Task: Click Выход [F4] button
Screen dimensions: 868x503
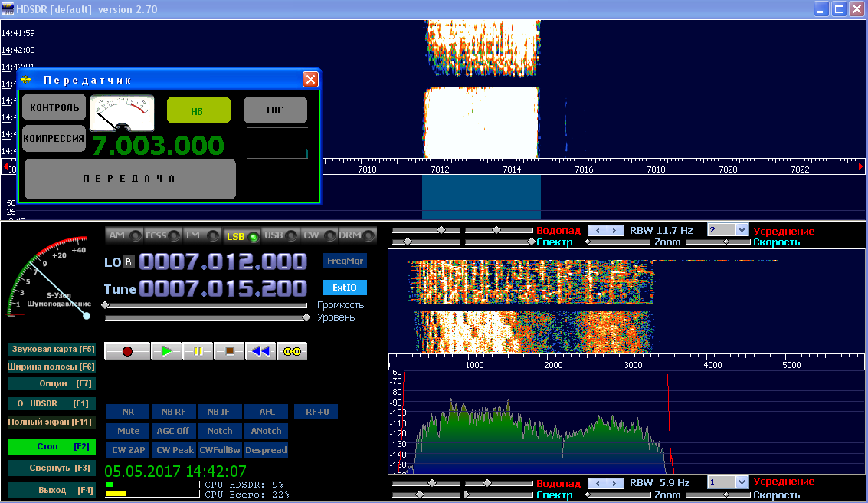Action: pyautogui.click(x=51, y=490)
